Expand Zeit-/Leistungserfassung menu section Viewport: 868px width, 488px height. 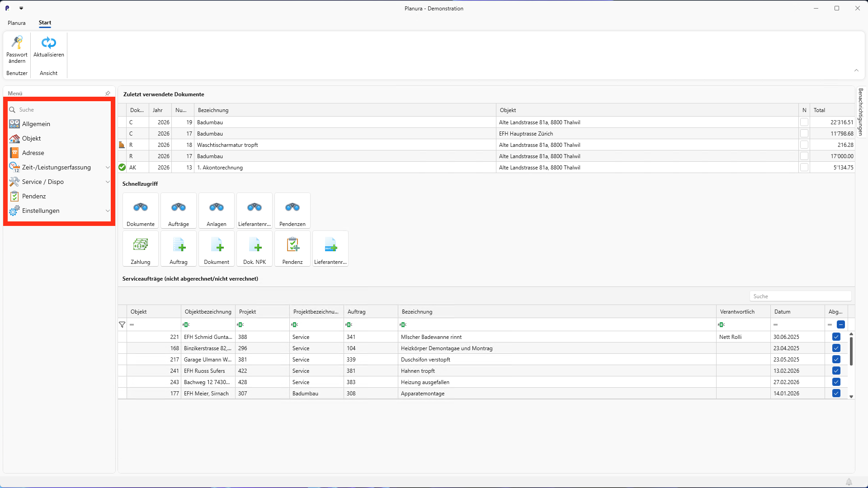point(108,168)
